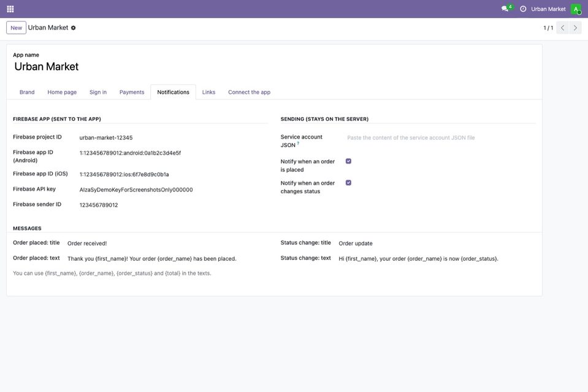The height and width of the screenshot is (392, 588).
Task: Click the placeholder hint text about {first_name}
Action: [112, 274]
